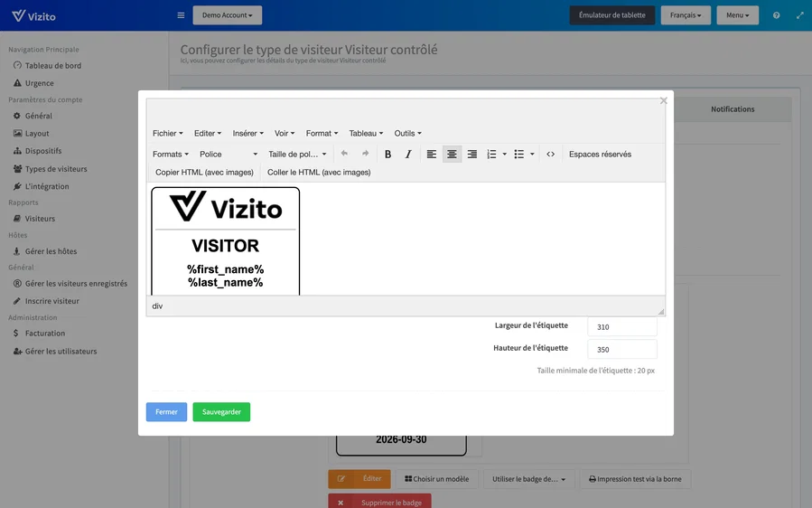Insert a bulleted list
The width and height of the screenshot is (812, 508).
(518, 154)
